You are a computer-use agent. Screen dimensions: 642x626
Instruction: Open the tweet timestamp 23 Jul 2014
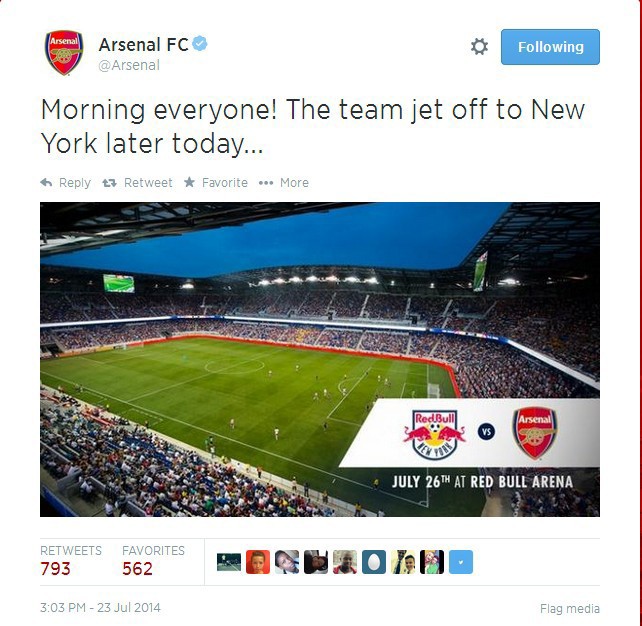click(x=100, y=608)
